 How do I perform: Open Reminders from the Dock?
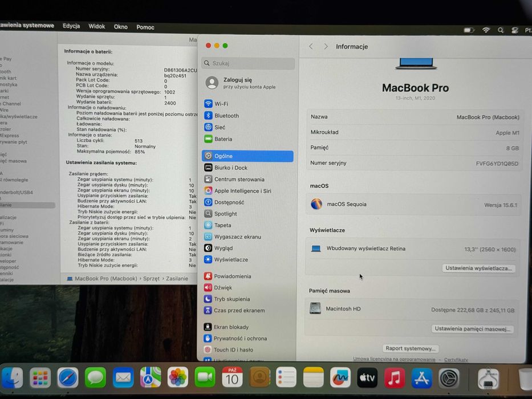(x=286, y=377)
